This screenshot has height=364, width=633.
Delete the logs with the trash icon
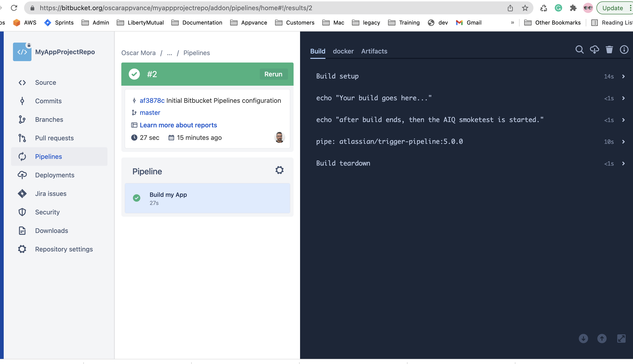pos(609,50)
